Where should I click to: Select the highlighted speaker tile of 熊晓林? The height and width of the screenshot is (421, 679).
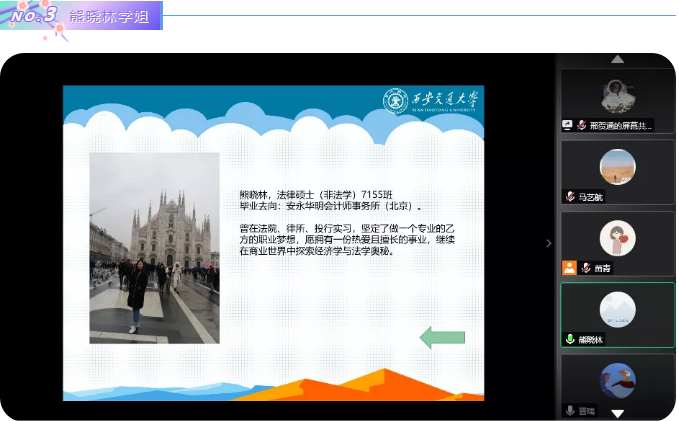[617, 310]
